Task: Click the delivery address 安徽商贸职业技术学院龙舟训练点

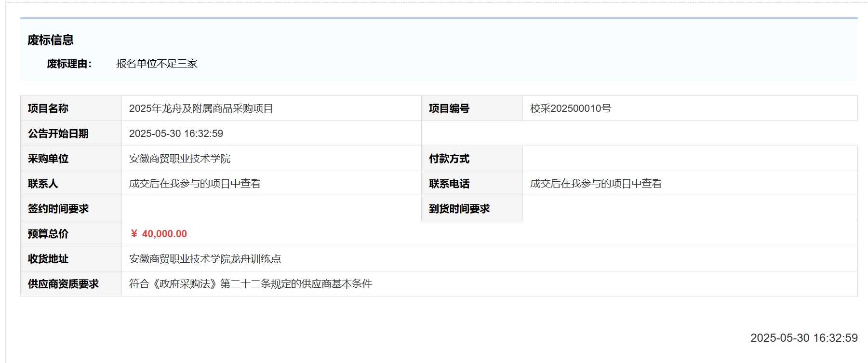Action: [205, 259]
